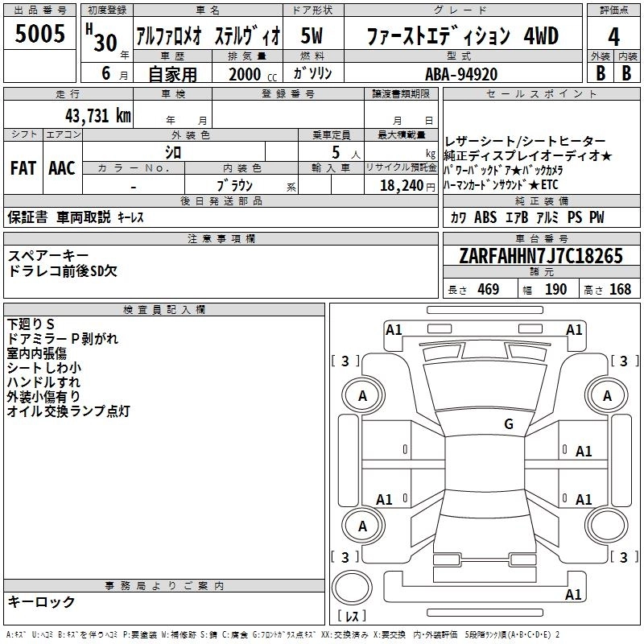
Task: Click the sales point レザーシート/シートヒーター
Action: point(525,142)
